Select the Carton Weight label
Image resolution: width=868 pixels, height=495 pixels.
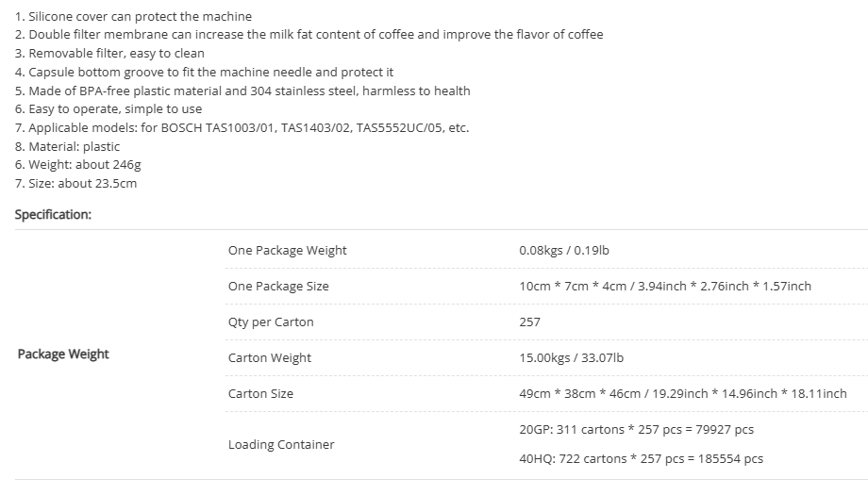(x=270, y=358)
